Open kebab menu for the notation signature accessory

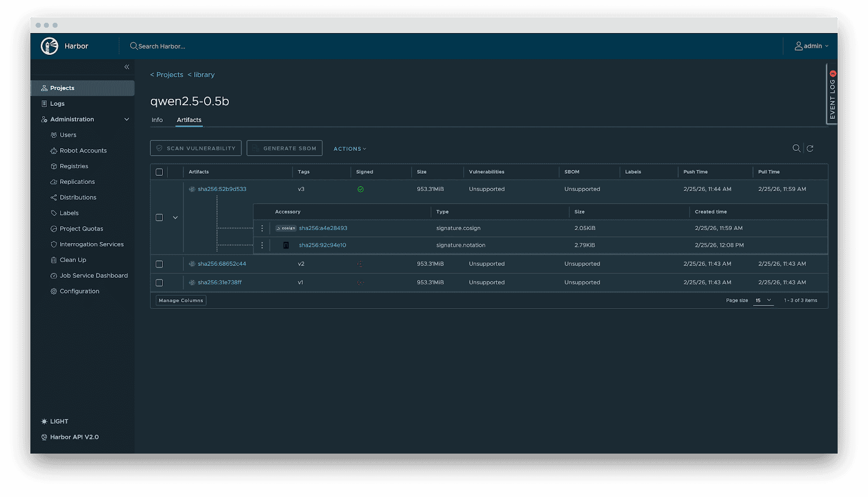pyautogui.click(x=263, y=245)
